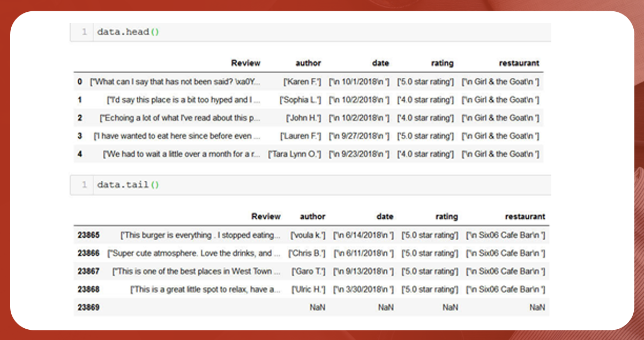
Task: Click author cell 'Tara Lynn O.'
Action: tap(295, 154)
